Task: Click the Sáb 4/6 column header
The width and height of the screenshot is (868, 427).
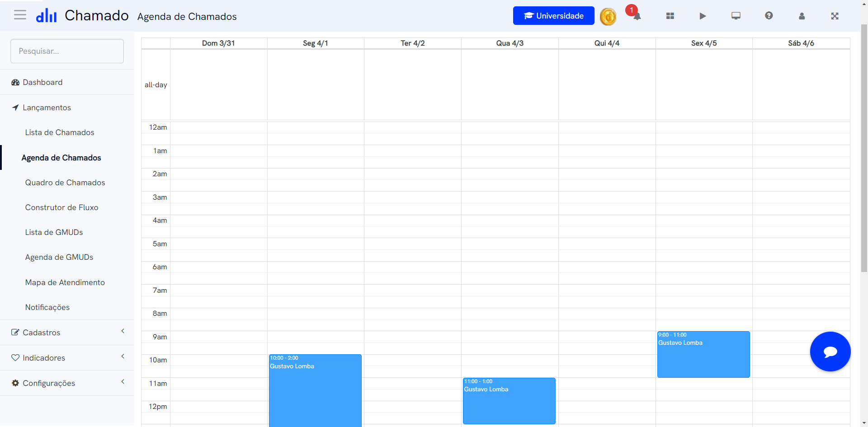Action: (801, 43)
